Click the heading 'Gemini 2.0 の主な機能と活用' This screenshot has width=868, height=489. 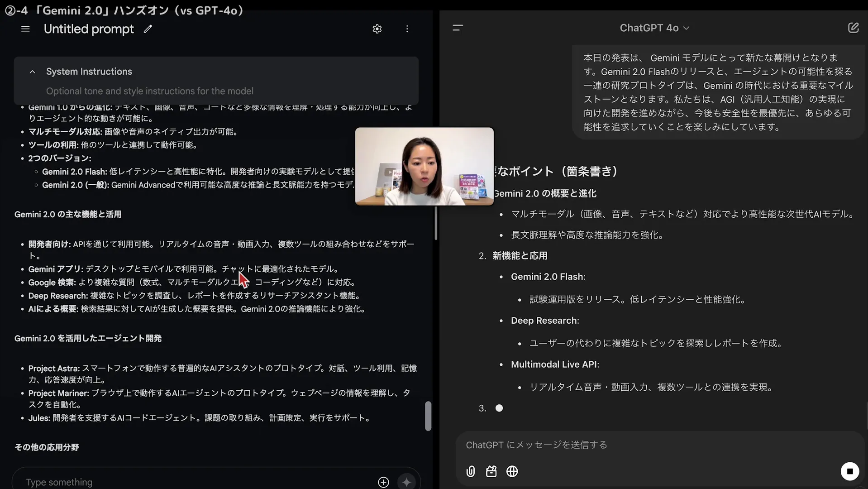pyautogui.click(x=68, y=215)
